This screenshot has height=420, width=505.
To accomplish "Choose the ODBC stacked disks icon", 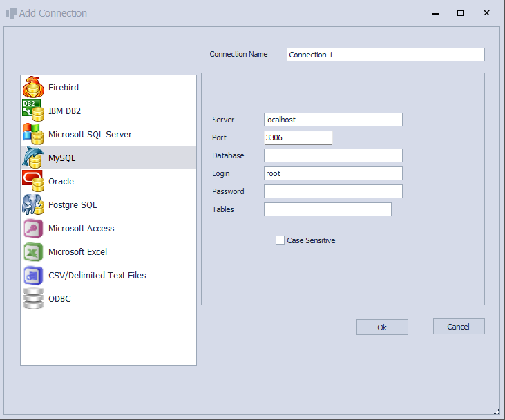I will (33, 298).
